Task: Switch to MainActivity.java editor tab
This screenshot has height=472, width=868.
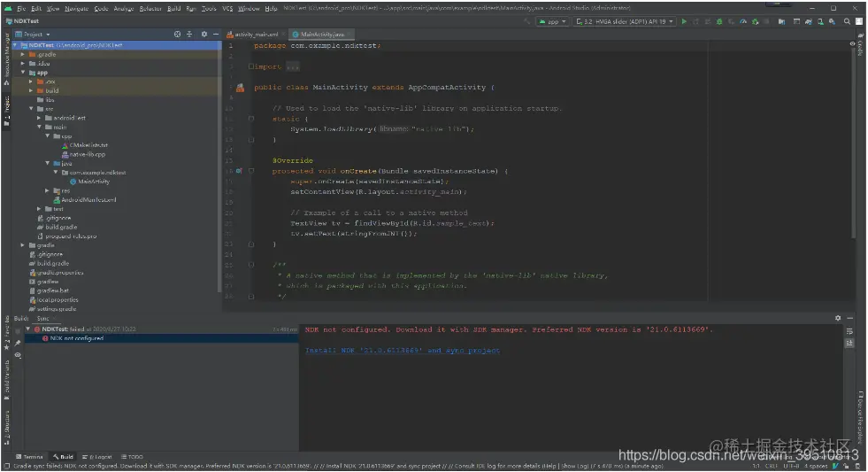Action: click(x=321, y=35)
